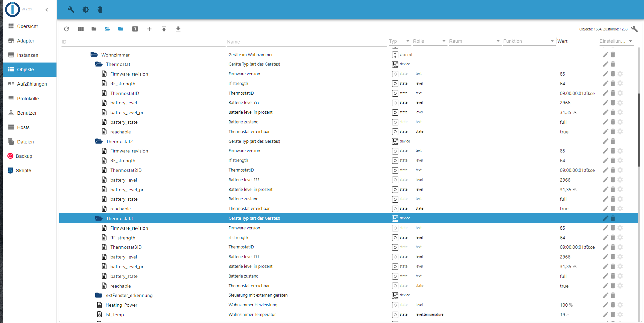Open Übersicht in the sidebar
The image size is (644, 323).
29,26
